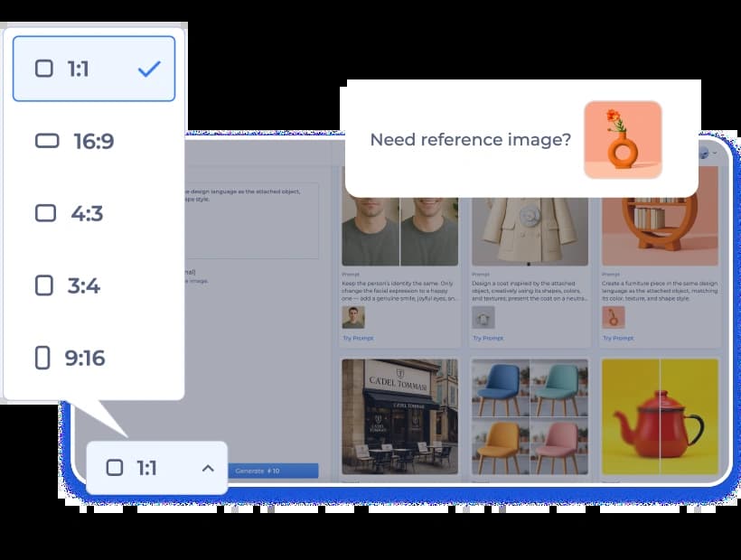Viewport: 741px width, 560px height.
Task: Click the orange vase reference image icon
Action: 623,140
